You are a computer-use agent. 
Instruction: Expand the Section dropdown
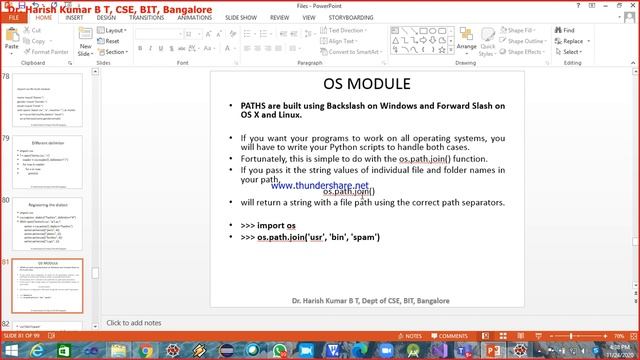pos(113,52)
